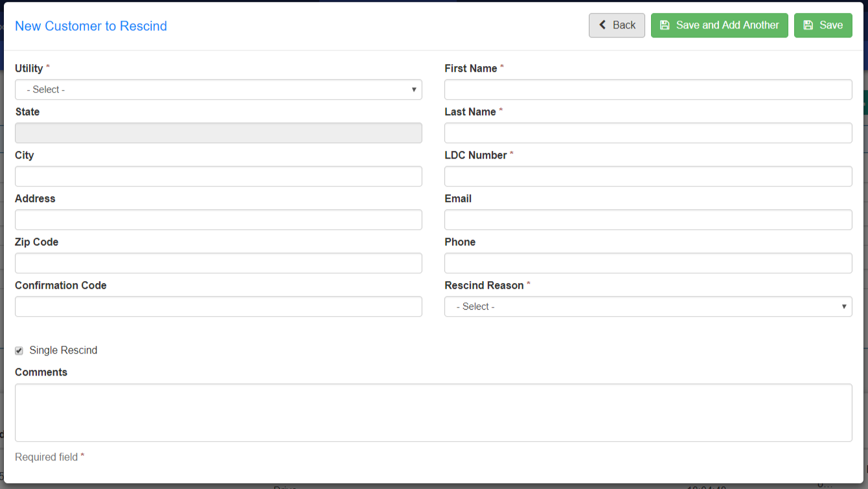Click the floppy disk icon on Save button
Viewport: 868px width, 489px height.
808,25
